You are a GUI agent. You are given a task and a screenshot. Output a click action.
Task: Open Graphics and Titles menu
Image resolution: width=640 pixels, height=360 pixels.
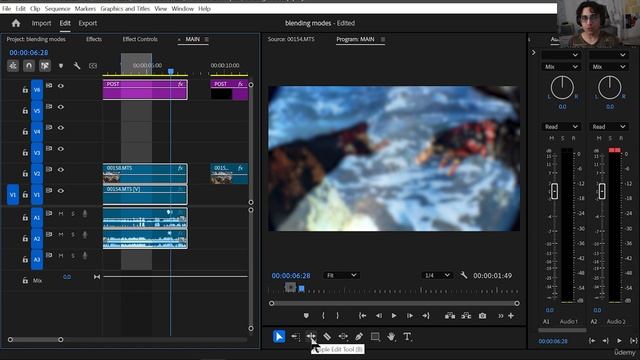coord(125,8)
